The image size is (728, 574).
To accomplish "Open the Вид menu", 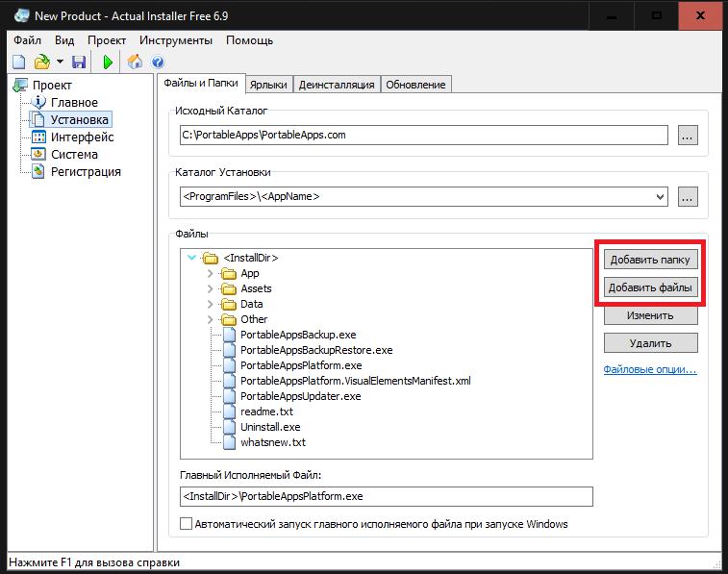I will tap(64, 40).
